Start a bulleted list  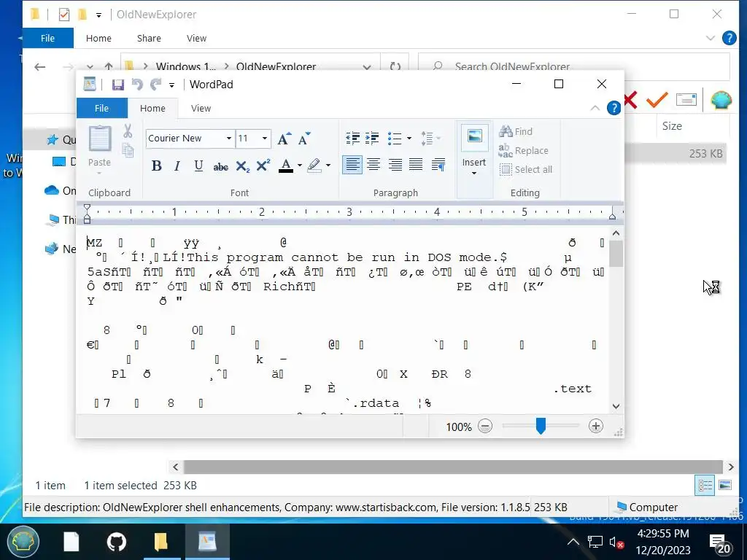395,139
